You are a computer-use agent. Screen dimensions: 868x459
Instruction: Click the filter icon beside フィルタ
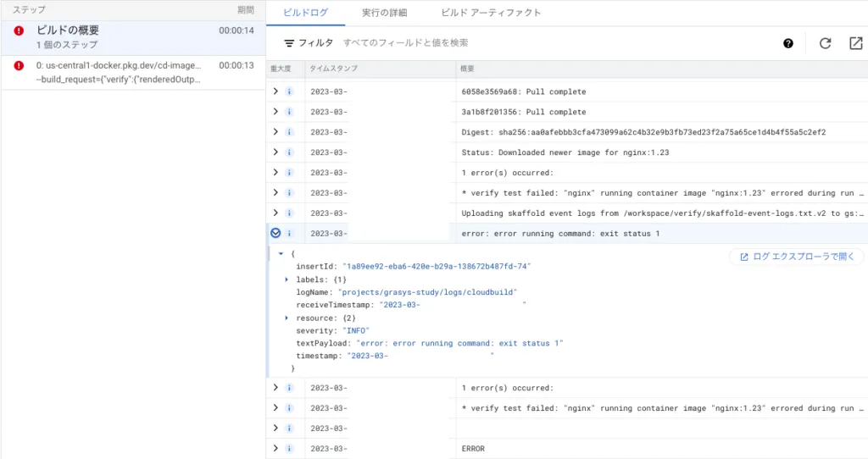pyautogui.click(x=289, y=43)
